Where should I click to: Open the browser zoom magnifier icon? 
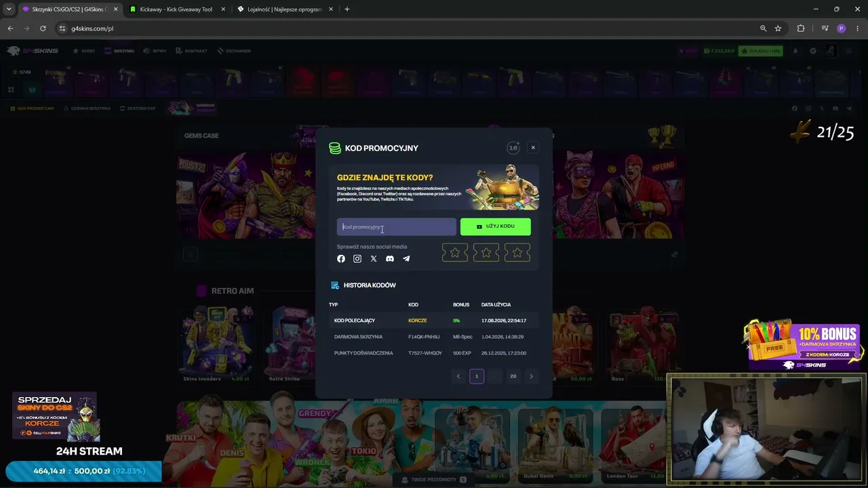pyautogui.click(x=763, y=28)
